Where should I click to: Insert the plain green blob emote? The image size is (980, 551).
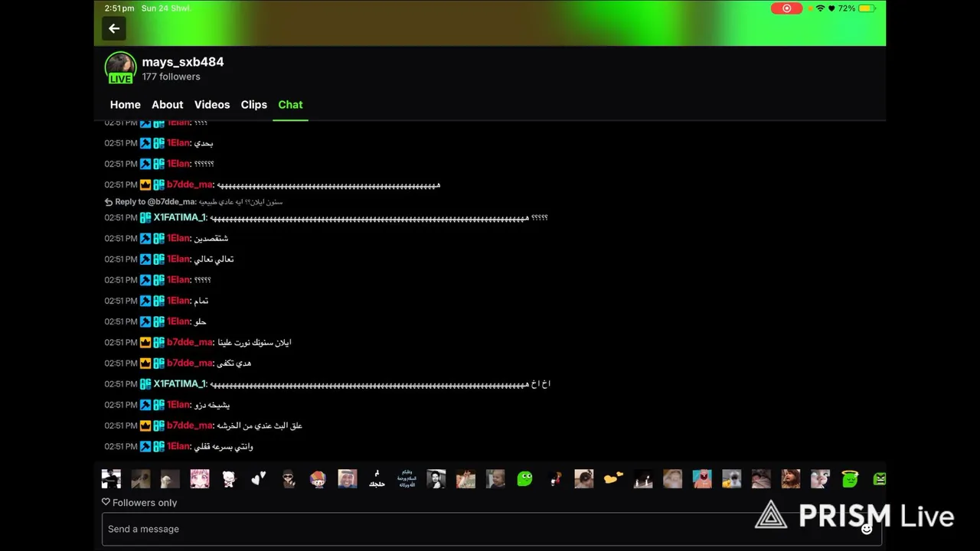(524, 479)
